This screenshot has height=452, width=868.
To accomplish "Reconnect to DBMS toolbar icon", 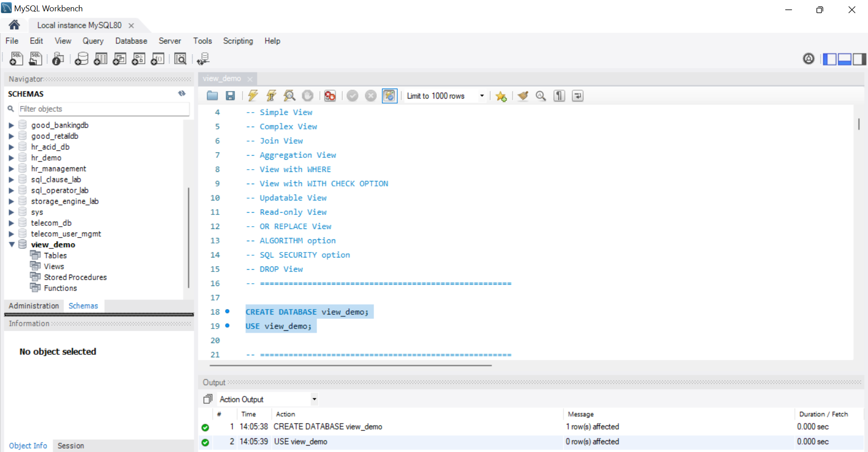I will pos(203,59).
